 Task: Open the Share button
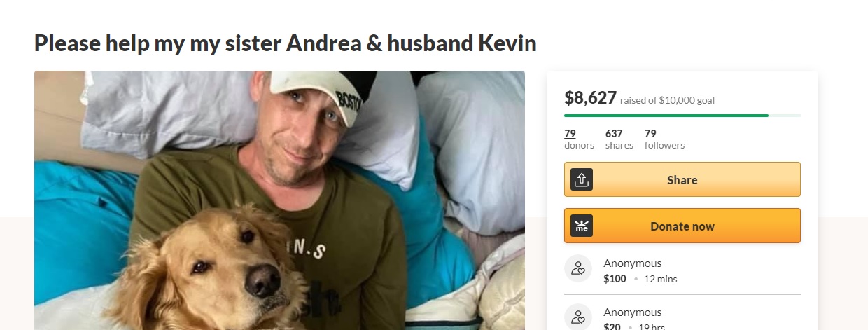point(682,179)
